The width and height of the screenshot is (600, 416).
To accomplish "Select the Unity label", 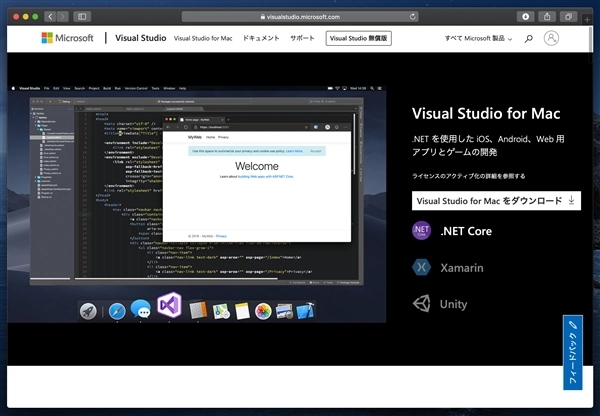I will tap(453, 304).
